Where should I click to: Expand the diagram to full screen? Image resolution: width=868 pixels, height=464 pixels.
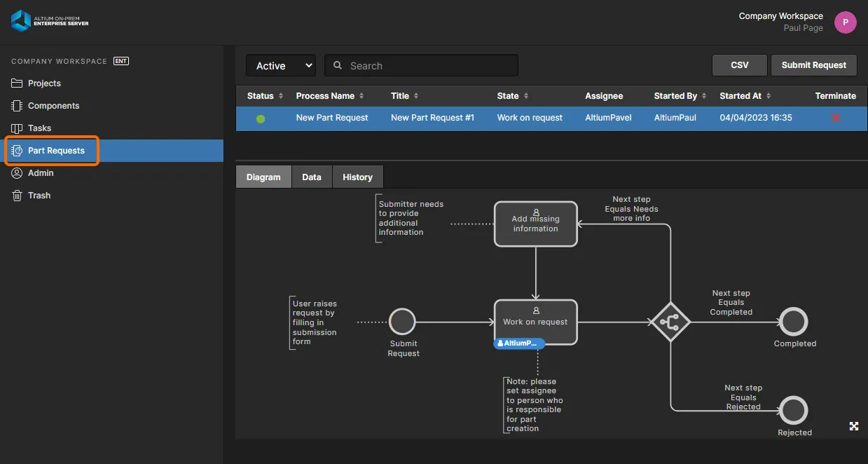(x=854, y=426)
